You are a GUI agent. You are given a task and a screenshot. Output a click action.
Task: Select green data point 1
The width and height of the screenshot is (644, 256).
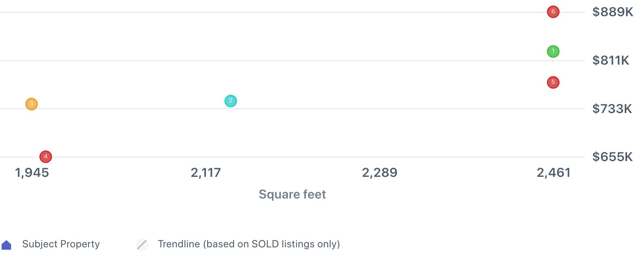click(553, 51)
